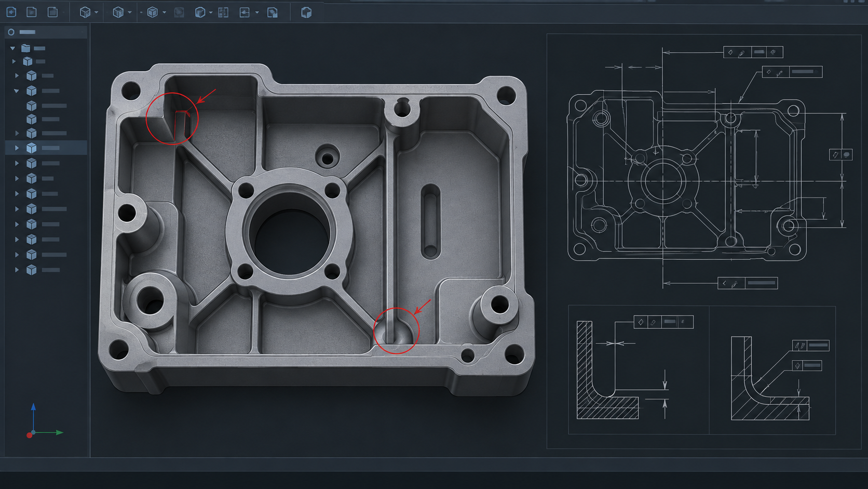Viewport: 868px width, 489px height.
Task: Click the half-shaded cube display-style icon
Action: pos(200,12)
